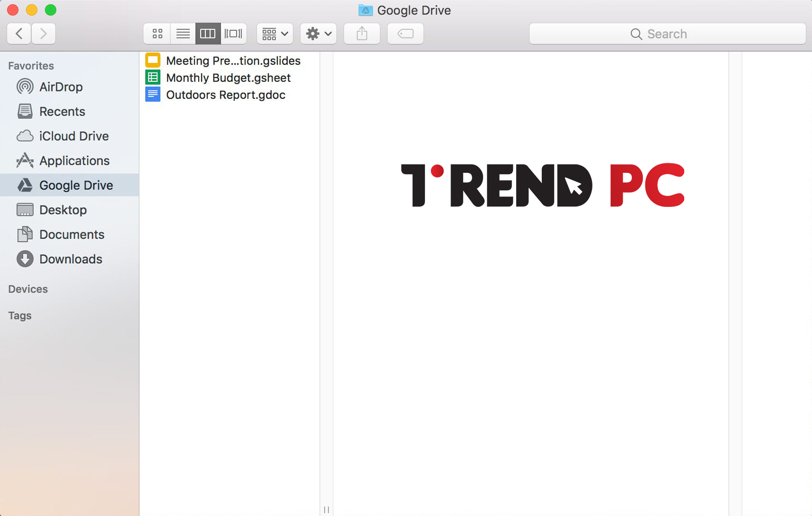Open the gear action menu

pyautogui.click(x=318, y=34)
